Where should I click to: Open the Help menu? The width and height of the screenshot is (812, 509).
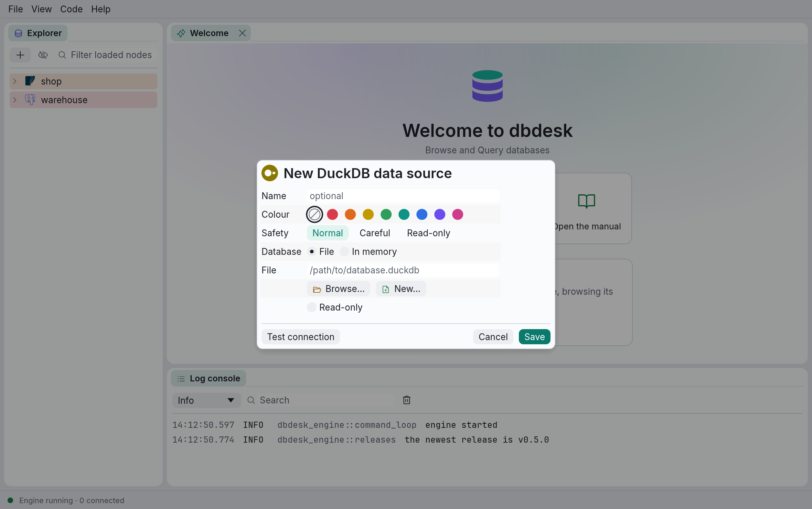pos(100,9)
